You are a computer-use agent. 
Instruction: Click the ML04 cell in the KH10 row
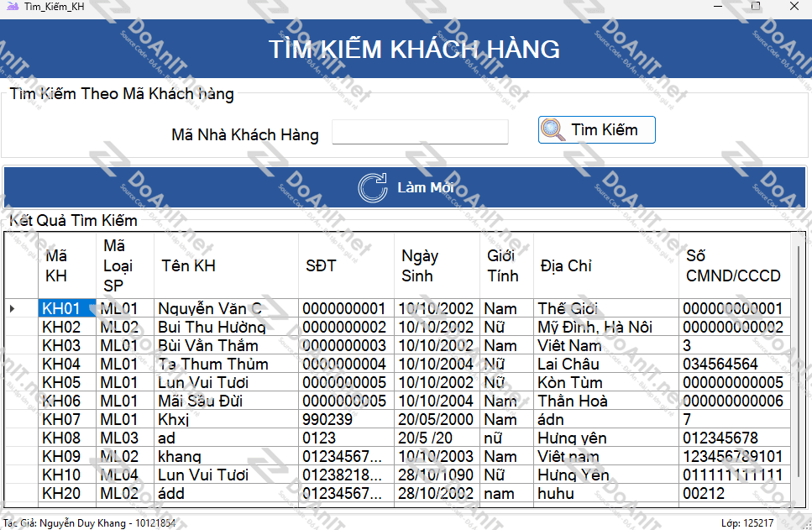pos(125,475)
